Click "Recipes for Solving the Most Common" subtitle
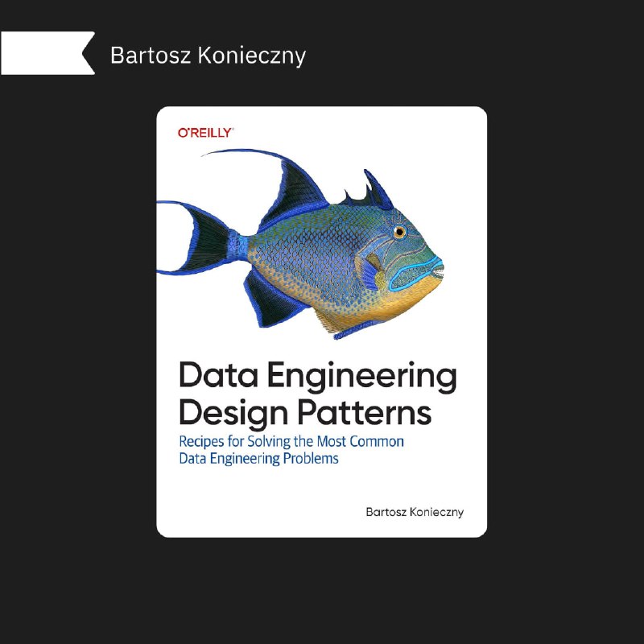 coord(291,442)
